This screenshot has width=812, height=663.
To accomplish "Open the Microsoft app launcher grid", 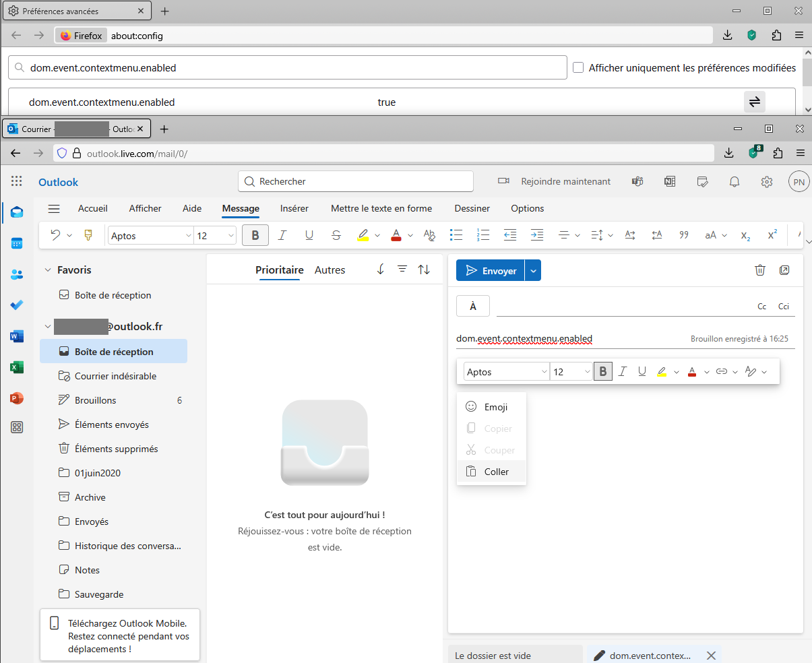I will [17, 181].
